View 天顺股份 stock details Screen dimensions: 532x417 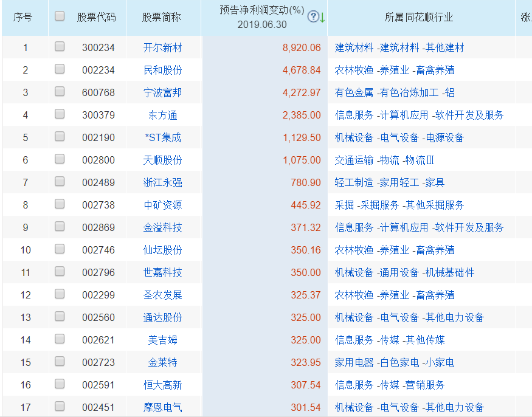pyautogui.click(x=162, y=160)
